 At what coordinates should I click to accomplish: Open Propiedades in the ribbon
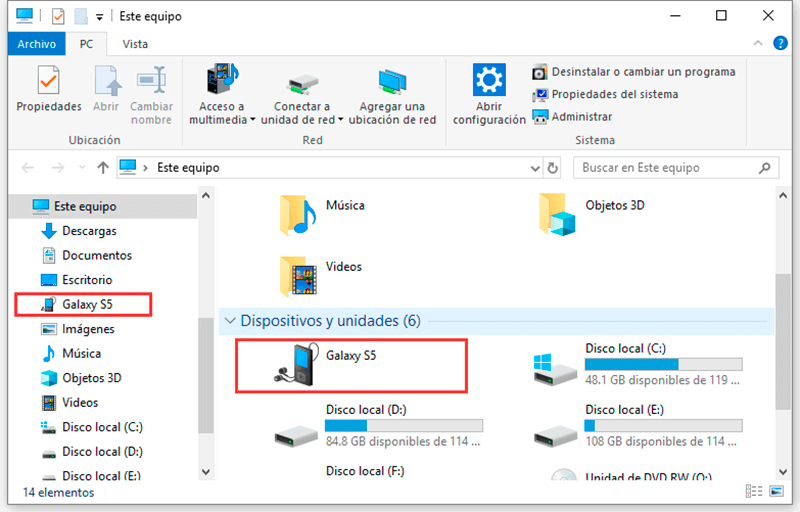pos(48,89)
